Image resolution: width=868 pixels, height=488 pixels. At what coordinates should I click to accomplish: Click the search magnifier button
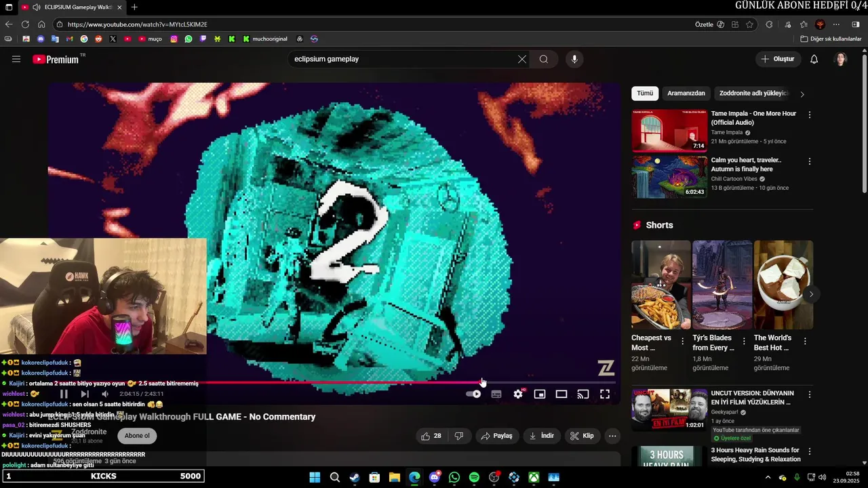[544, 59]
